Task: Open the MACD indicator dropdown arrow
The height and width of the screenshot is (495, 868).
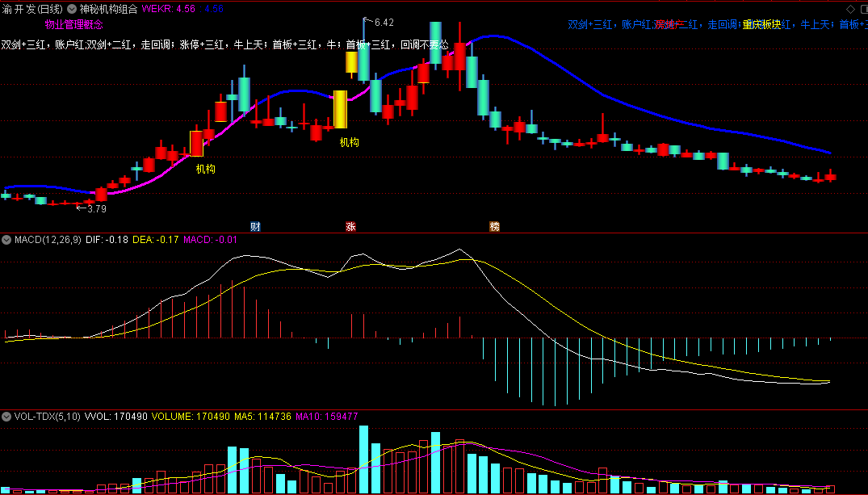Action: pyautogui.click(x=6, y=240)
